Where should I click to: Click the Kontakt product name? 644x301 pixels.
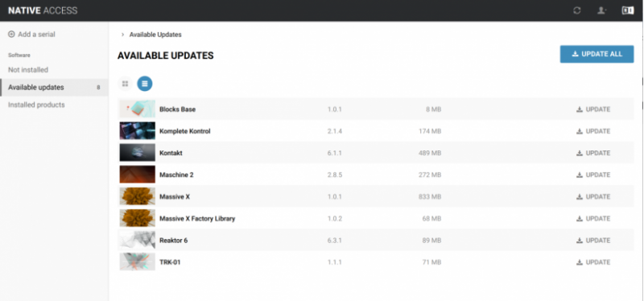click(171, 153)
